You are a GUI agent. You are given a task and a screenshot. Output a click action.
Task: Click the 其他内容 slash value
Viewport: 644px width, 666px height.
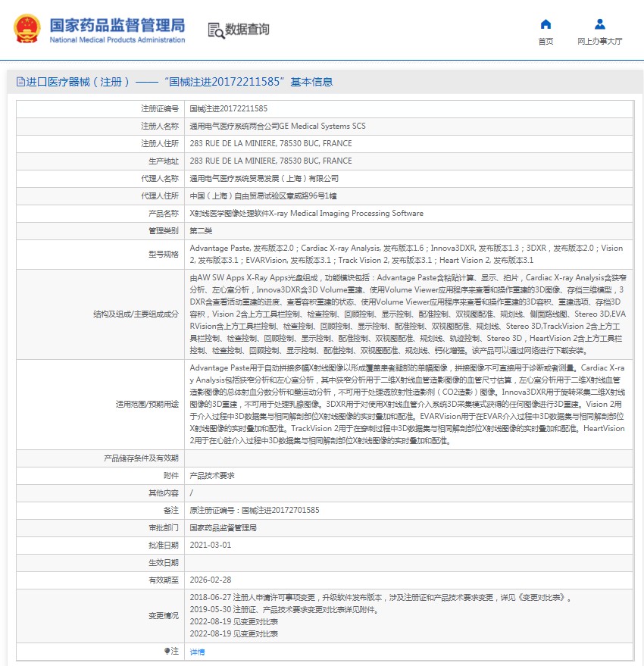click(191, 493)
